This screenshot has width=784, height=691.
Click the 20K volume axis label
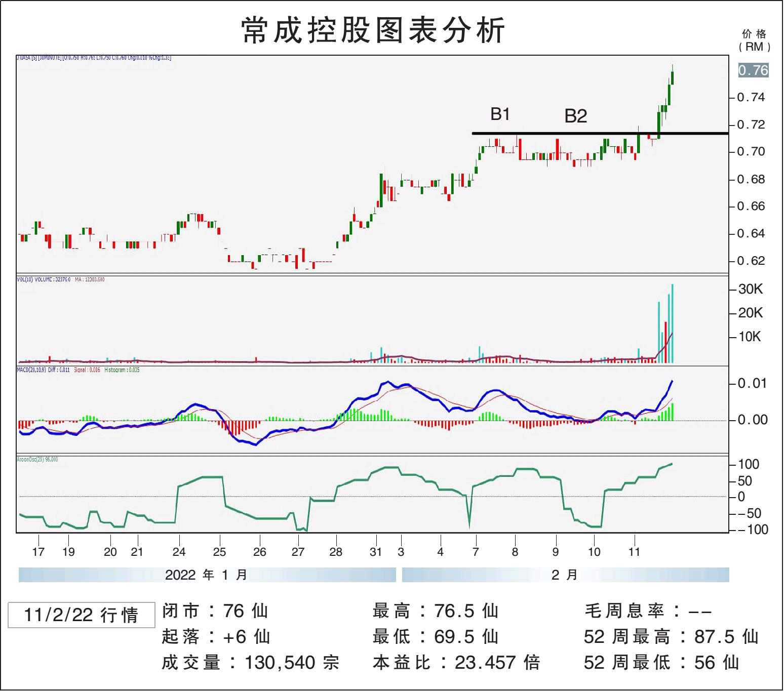tap(751, 313)
